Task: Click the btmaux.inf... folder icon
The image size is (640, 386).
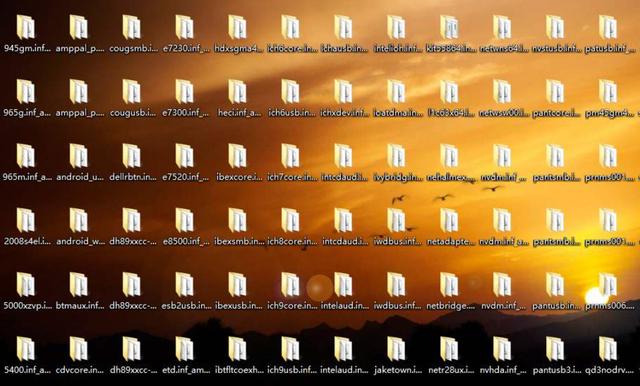Action: [78, 284]
